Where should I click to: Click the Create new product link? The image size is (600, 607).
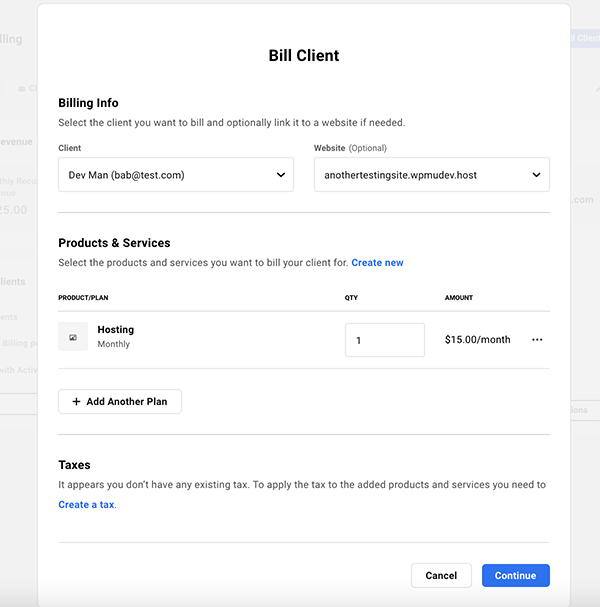point(377,263)
